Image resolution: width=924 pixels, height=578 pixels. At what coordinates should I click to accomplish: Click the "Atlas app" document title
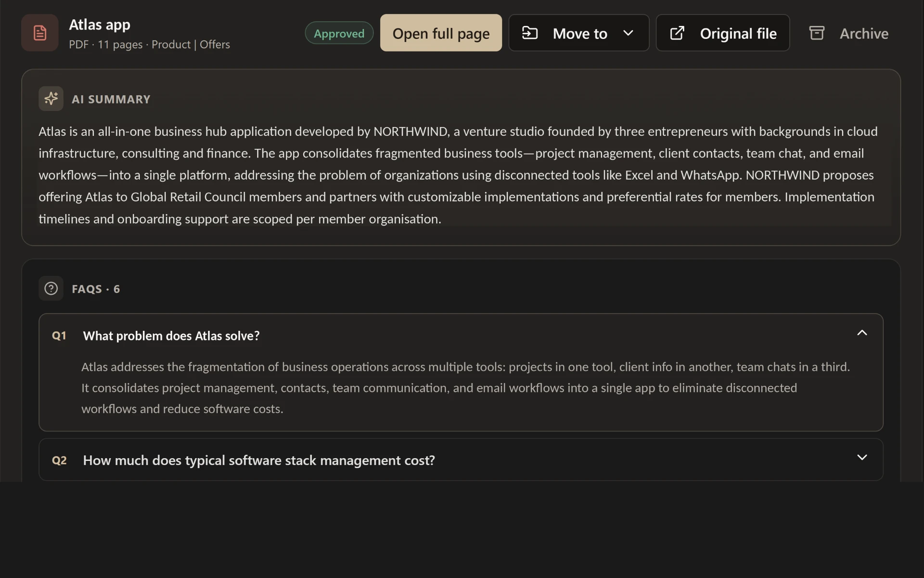tap(100, 25)
